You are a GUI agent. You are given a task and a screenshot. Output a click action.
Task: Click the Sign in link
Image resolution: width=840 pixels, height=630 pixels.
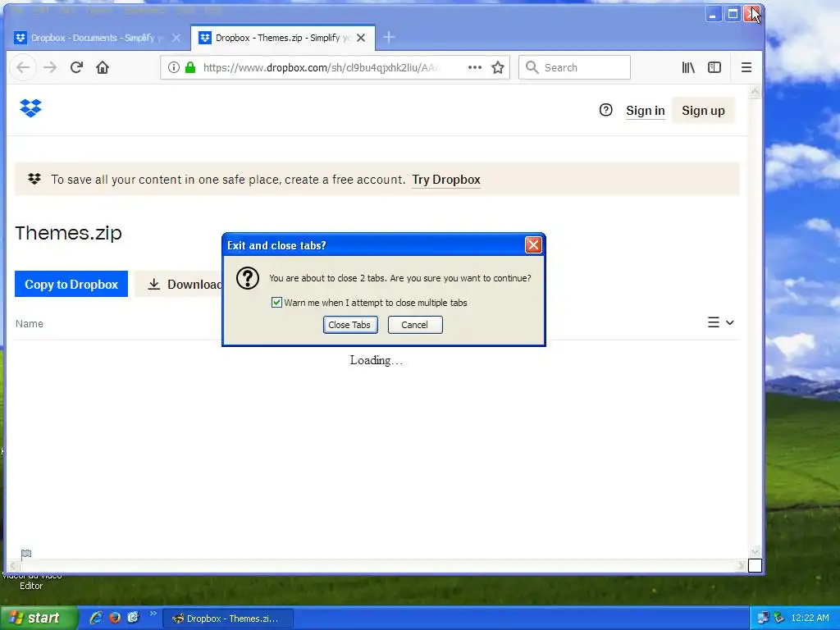click(x=646, y=111)
